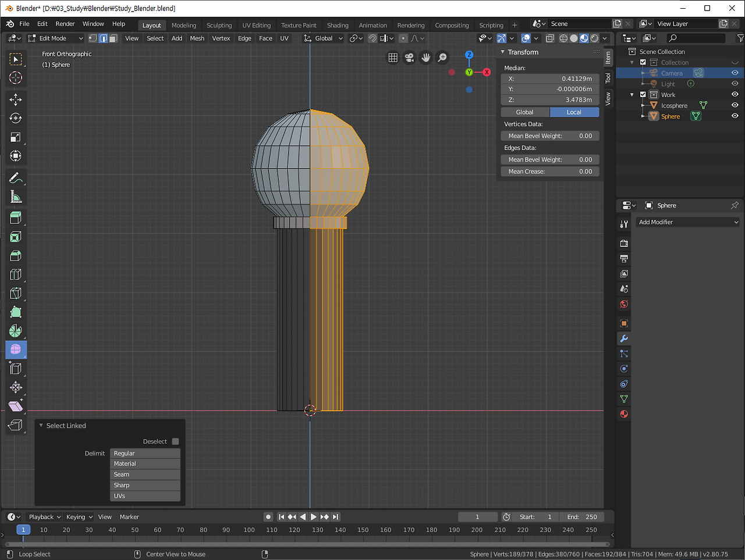
Task: Select the Move tool in the toolbar
Action: pos(16,99)
